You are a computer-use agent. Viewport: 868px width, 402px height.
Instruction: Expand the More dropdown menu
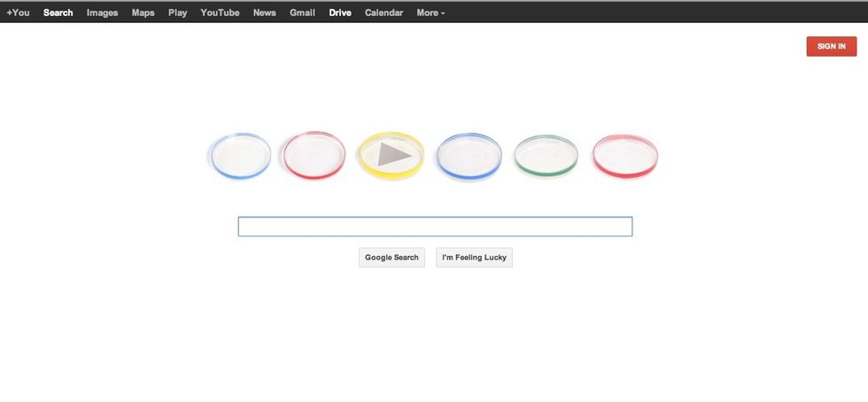pyautogui.click(x=430, y=12)
